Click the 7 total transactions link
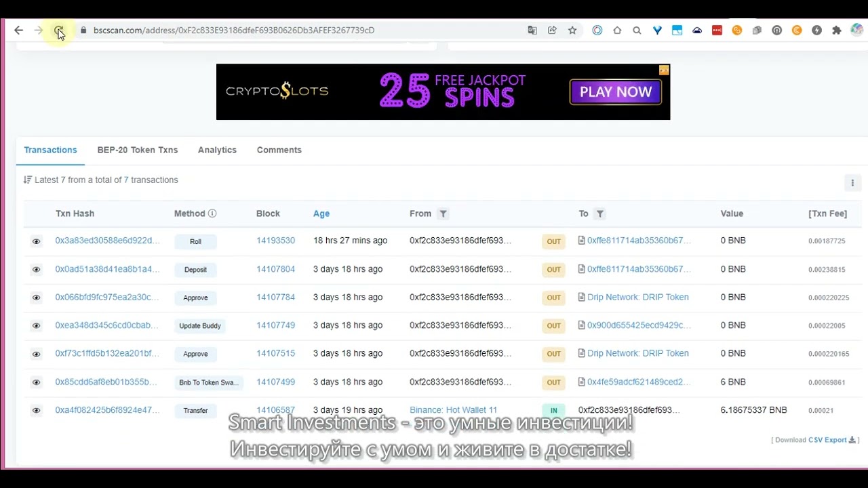Viewport: 868px width, 488px height. (x=126, y=180)
